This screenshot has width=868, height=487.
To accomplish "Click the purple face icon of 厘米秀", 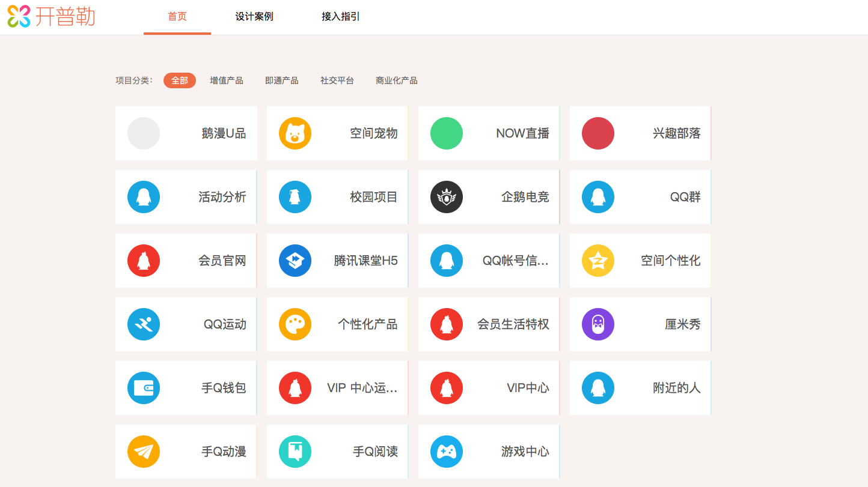I will [x=598, y=324].
